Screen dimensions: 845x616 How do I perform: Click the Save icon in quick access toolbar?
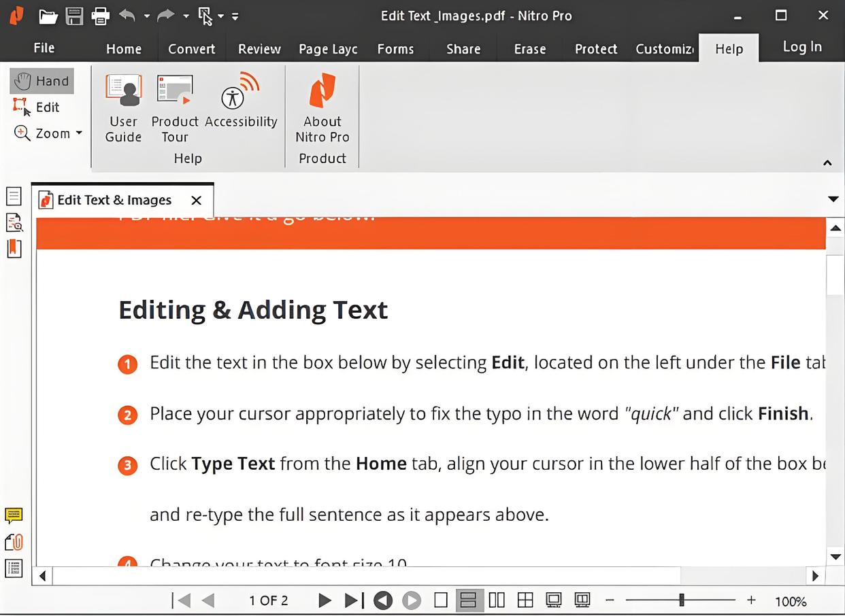[74, 15]
